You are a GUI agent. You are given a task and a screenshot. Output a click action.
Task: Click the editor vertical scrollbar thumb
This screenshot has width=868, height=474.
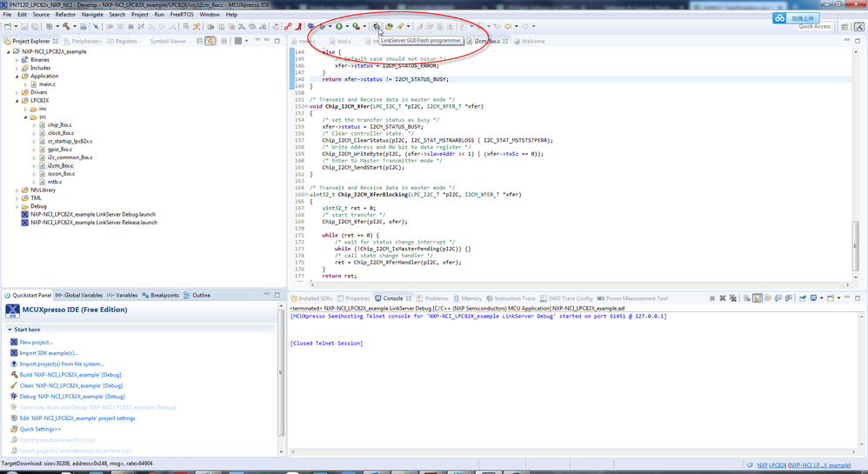(x=855, y=246)
